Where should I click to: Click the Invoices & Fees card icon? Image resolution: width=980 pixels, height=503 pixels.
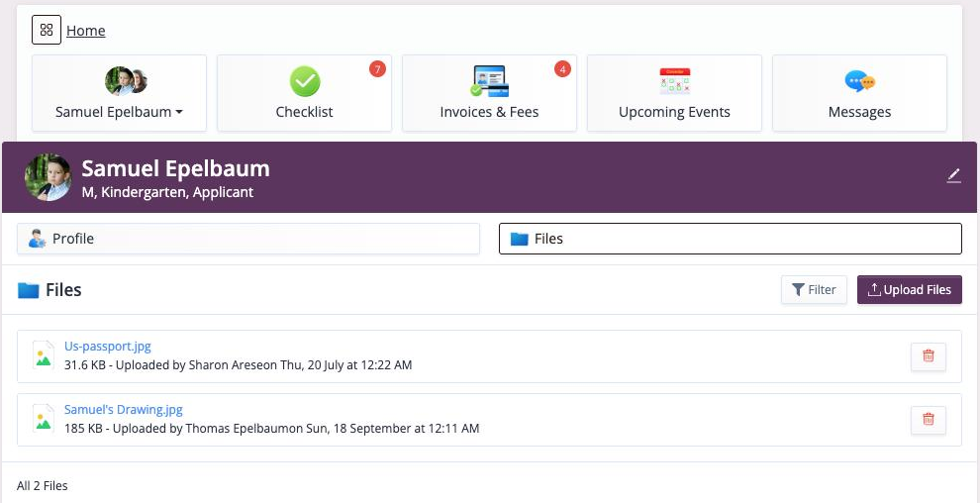(x=489, y=81)
